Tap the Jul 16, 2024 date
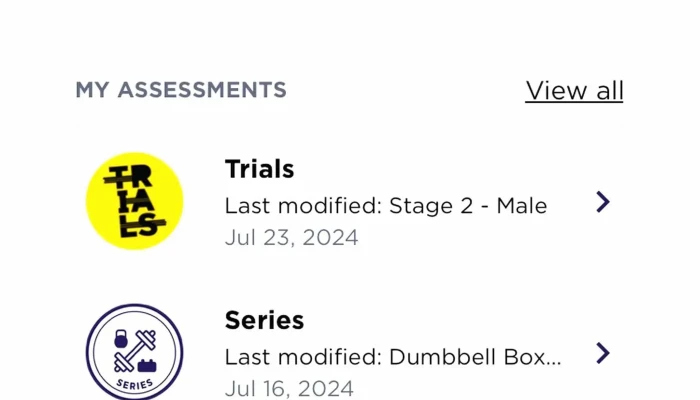The height and width of the screenshot is (400, 700). click(289, 388)
